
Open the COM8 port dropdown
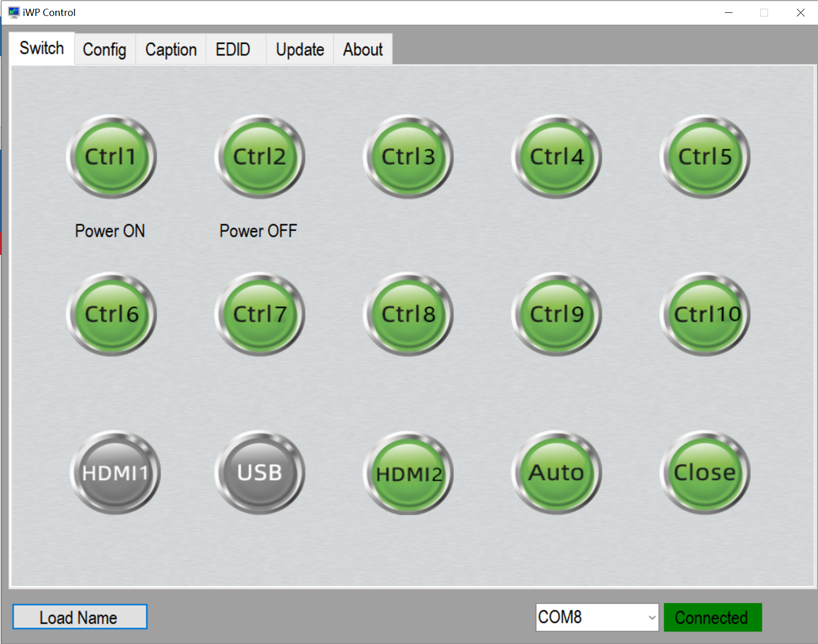tap(597, 617)
